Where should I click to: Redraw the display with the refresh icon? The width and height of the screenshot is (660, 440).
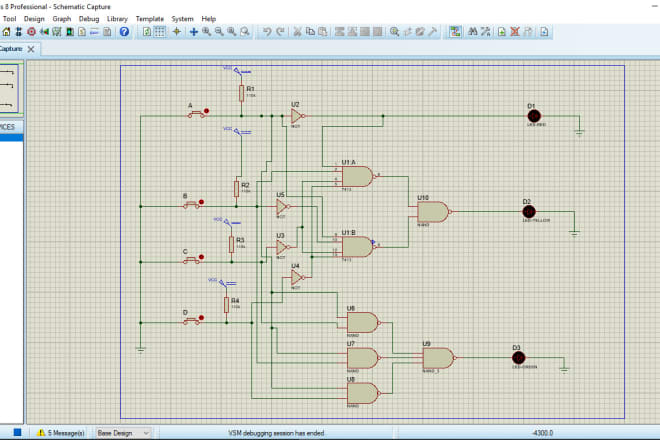[x=147, y=32]
